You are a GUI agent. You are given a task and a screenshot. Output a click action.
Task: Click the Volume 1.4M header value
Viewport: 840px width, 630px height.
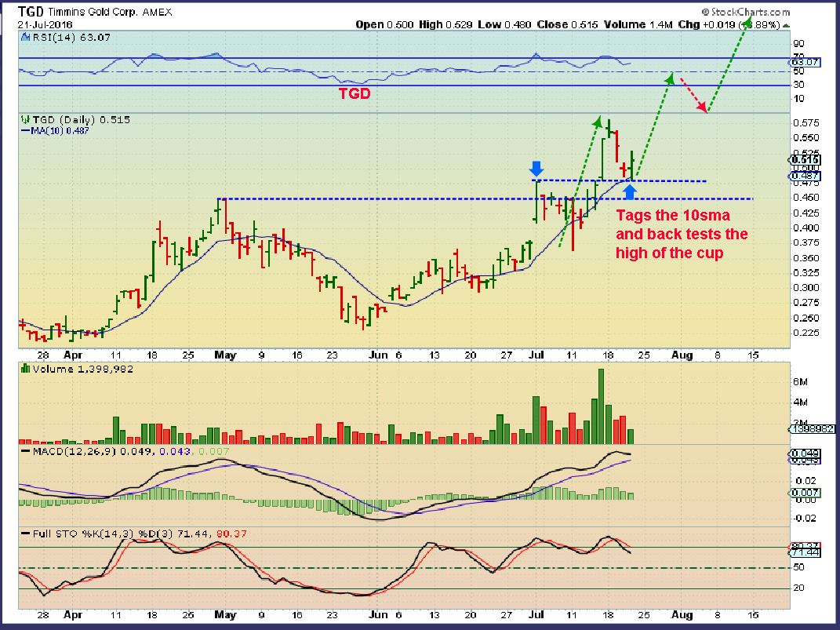(x=638, y=24)
